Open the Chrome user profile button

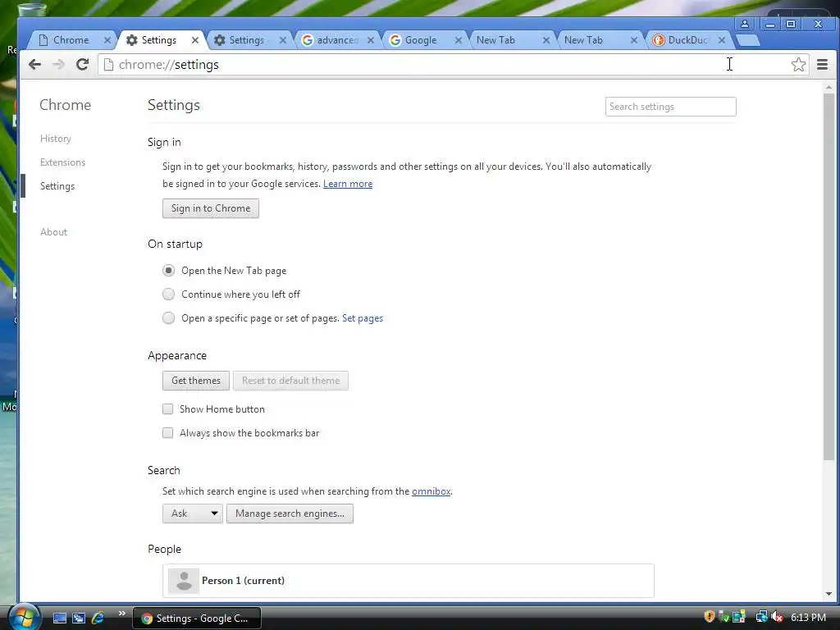(745, 24)
